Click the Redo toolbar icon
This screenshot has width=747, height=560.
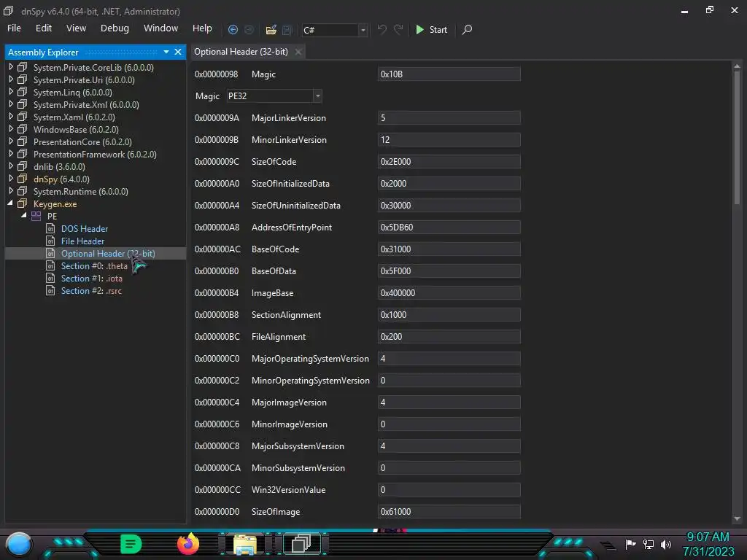tap(398, 29)
